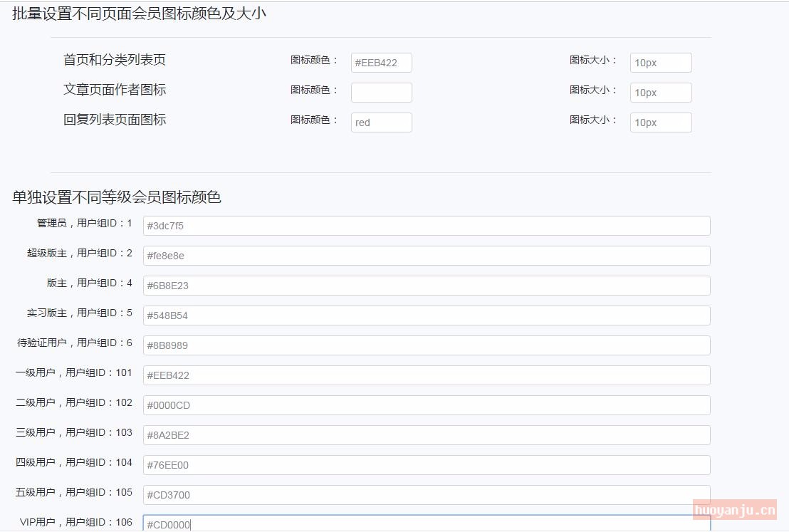This screenshot has height=532, width=789.
Task: Click the VIP用户 color field #CD0000
Action: tap(413, 523)
